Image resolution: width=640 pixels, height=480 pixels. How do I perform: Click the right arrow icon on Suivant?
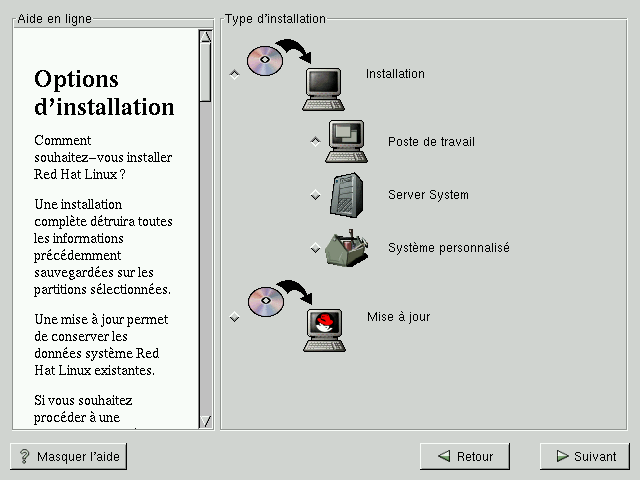[x=561, y=456]
